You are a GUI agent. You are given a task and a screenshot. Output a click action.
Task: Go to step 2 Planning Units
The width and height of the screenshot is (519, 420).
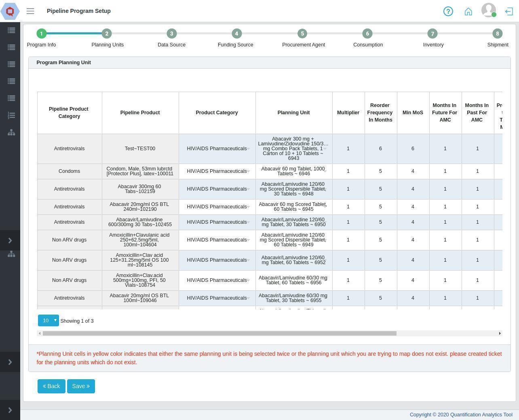106,34
